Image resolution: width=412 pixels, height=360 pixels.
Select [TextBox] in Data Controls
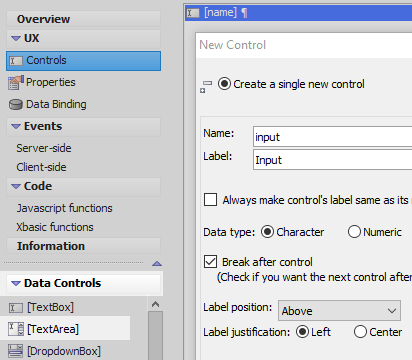click(50, 307)
